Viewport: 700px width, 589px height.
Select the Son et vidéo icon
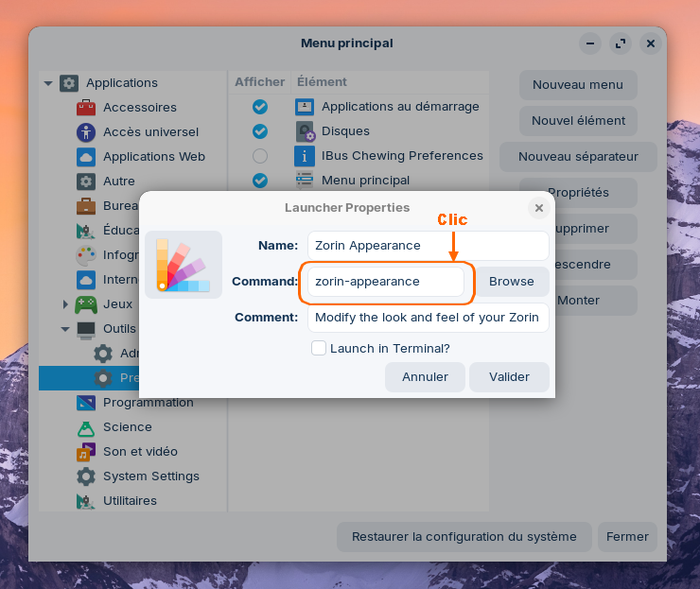tap(86, 452)
